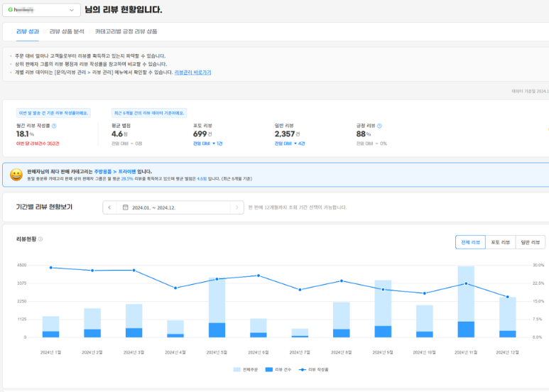Toggle the 리뷰 건수 legend item

[x=278, y=369]
